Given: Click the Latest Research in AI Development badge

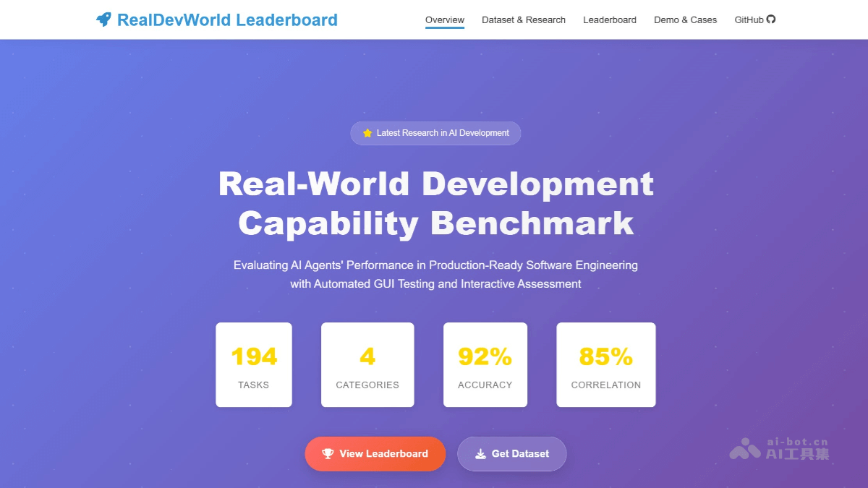Looking at the screenshot, I should [435, 132].
